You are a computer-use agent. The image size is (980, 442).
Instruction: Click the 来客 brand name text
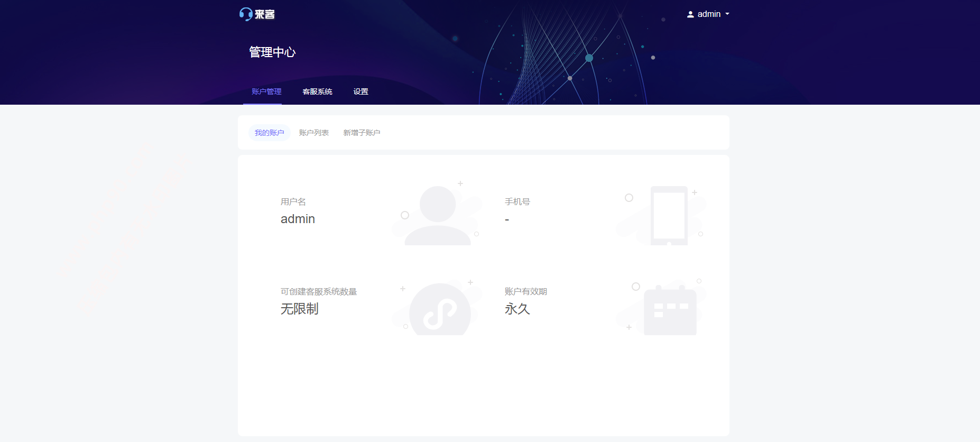click(x=265, y=14)
